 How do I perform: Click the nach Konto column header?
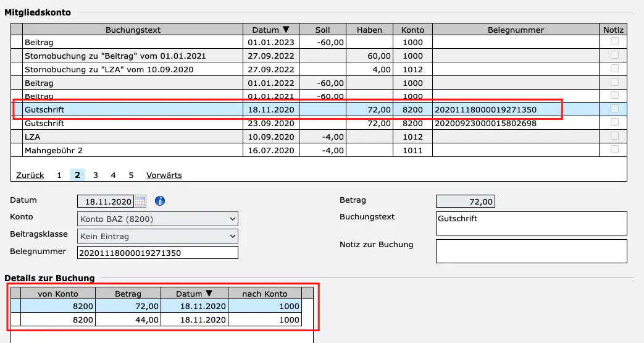pyautogui.click(x=264, y=294)
